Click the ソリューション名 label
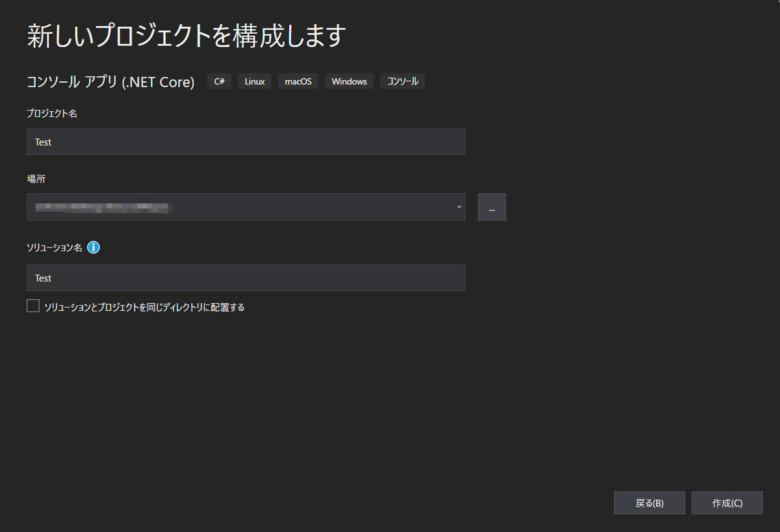This screenshot has height=532, width=780. point(55,247)
